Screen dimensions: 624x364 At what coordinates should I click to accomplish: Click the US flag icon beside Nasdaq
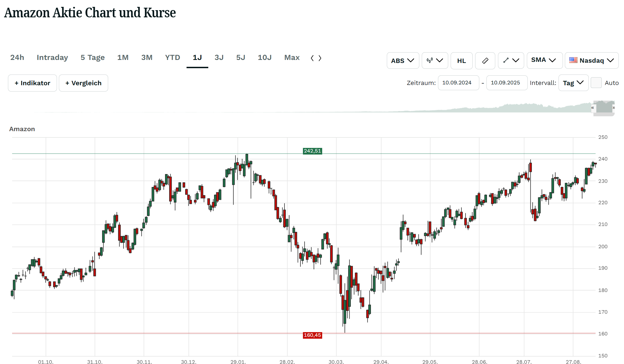573,60
